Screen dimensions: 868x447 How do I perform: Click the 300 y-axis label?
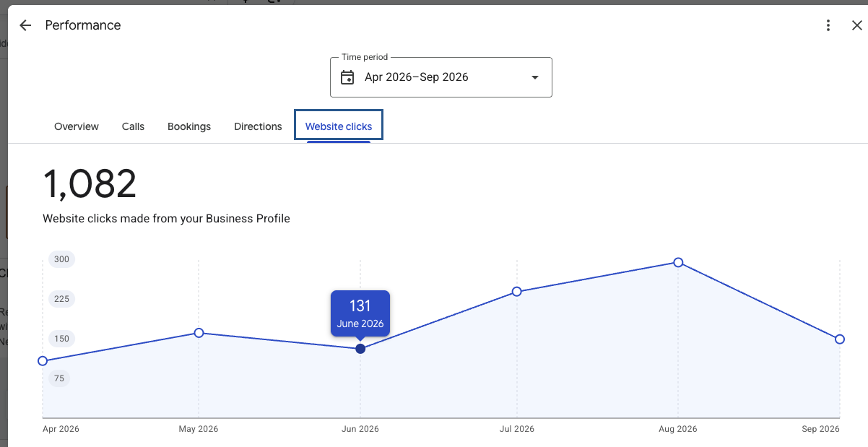61,259
